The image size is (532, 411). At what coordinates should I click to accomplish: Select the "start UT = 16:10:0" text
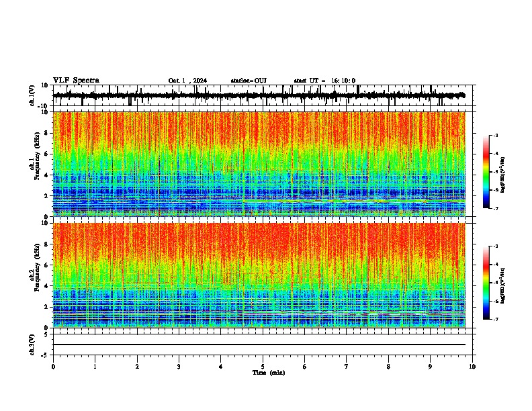pos(324,81)
